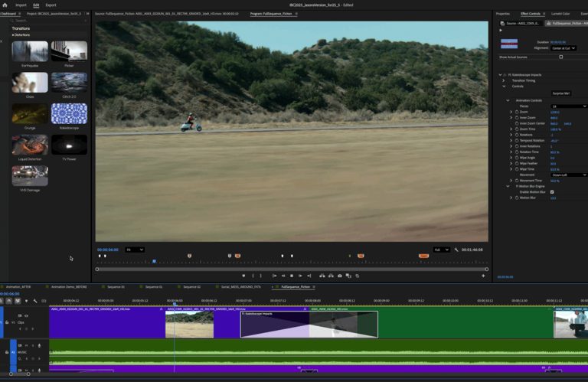
Task: Pick the Liquid Distortion transition thumbnail
Action: coord(30,145)
